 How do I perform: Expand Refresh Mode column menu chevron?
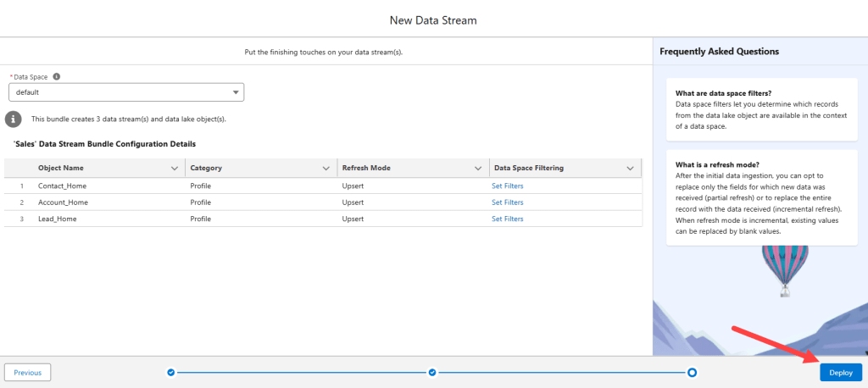click(x=478, y=169)
